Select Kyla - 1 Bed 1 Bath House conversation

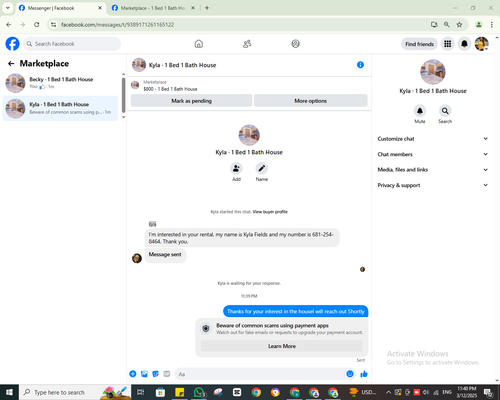[x=60, y=108]
